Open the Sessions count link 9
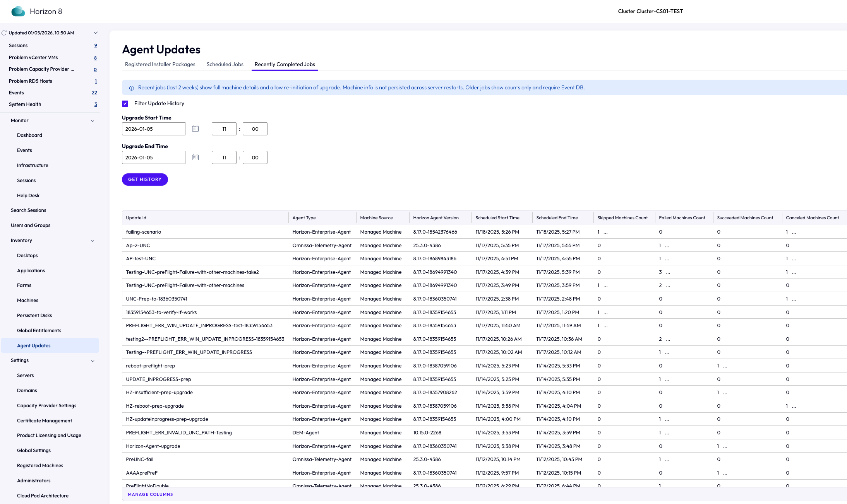847x504 pixels. click(x=96, y=46)
